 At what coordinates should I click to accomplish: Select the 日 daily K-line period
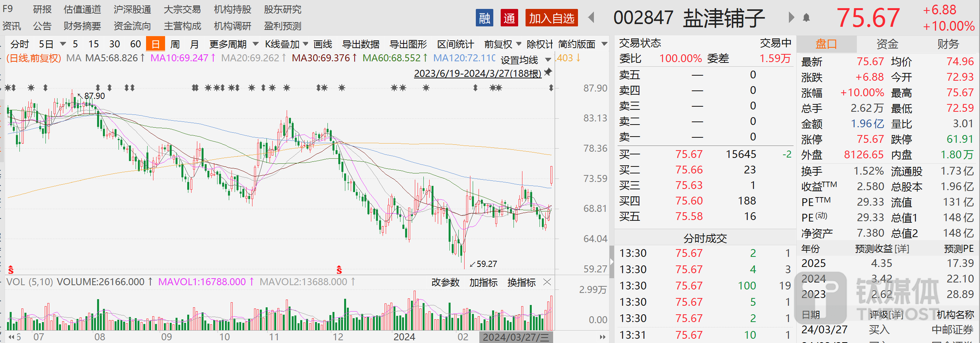(x=156, y=44)
